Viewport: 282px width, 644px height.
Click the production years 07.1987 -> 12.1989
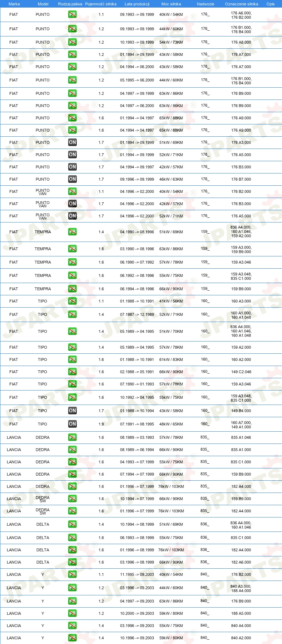click(x=137, y=314)
